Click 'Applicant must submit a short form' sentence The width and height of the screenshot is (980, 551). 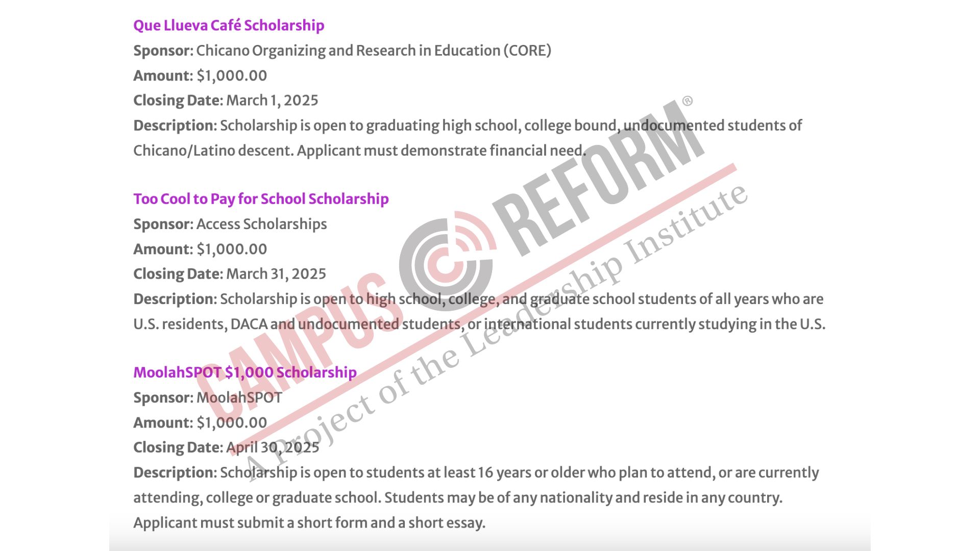309,523
